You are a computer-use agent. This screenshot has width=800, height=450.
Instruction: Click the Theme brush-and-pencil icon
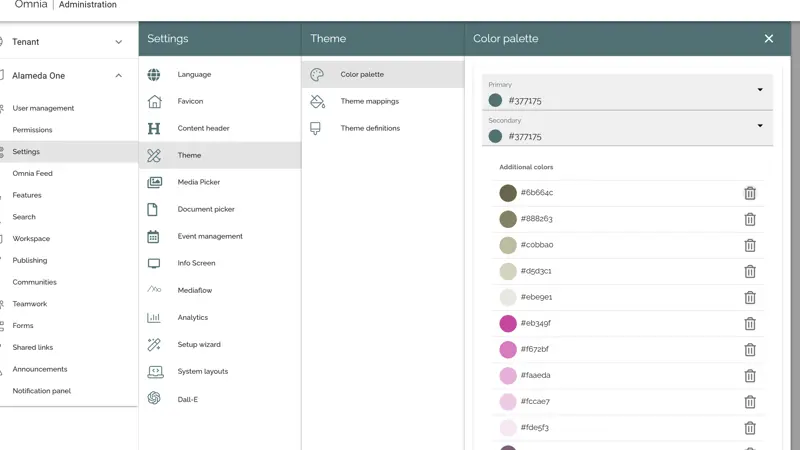(154, 155)
